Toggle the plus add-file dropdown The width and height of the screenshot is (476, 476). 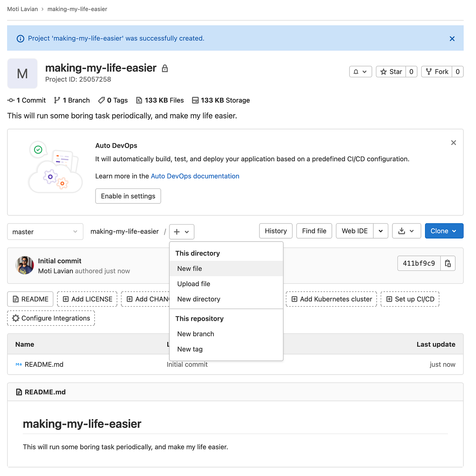[182, 232]
